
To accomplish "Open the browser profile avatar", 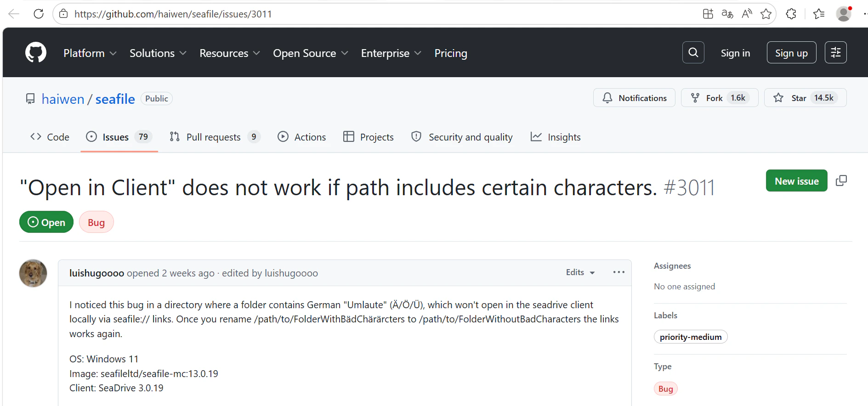I will coord(844,14).
